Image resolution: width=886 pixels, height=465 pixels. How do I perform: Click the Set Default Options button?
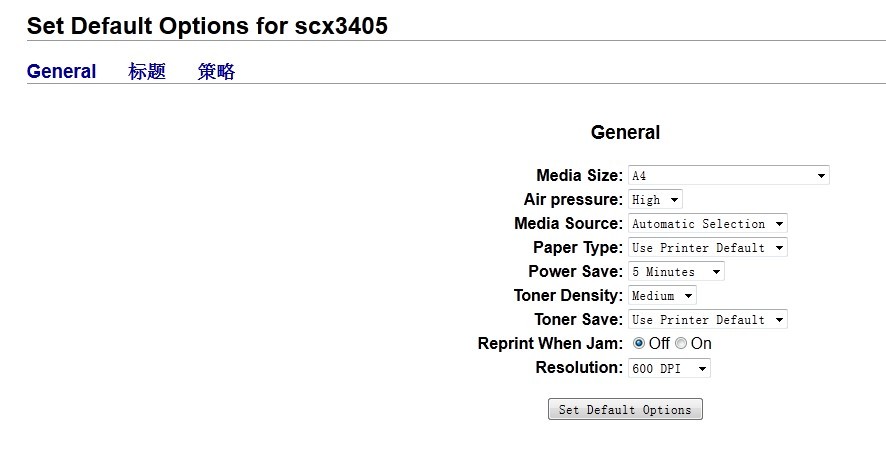[625, 410]
